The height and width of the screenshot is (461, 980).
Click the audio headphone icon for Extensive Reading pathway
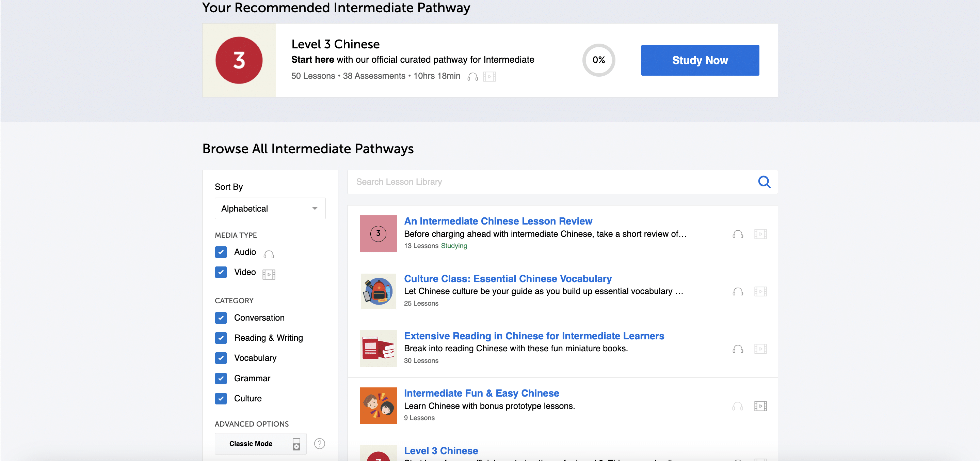tap(738, 349)
